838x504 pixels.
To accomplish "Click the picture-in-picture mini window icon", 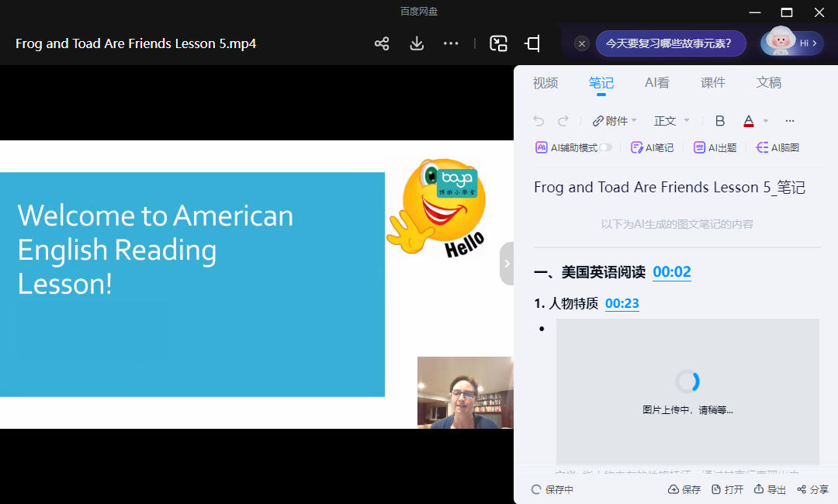I will pos(498,43).
